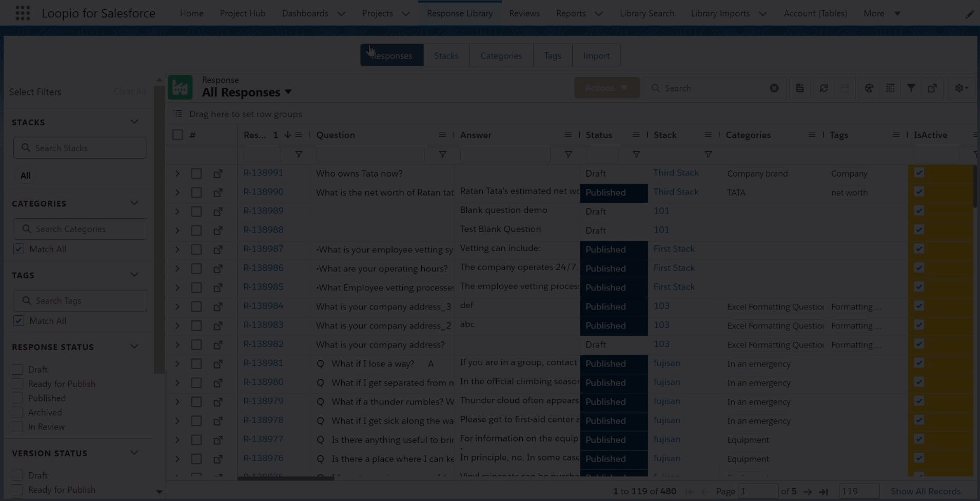Go to next page arrow
980x501 pixels.
(808, 492)
